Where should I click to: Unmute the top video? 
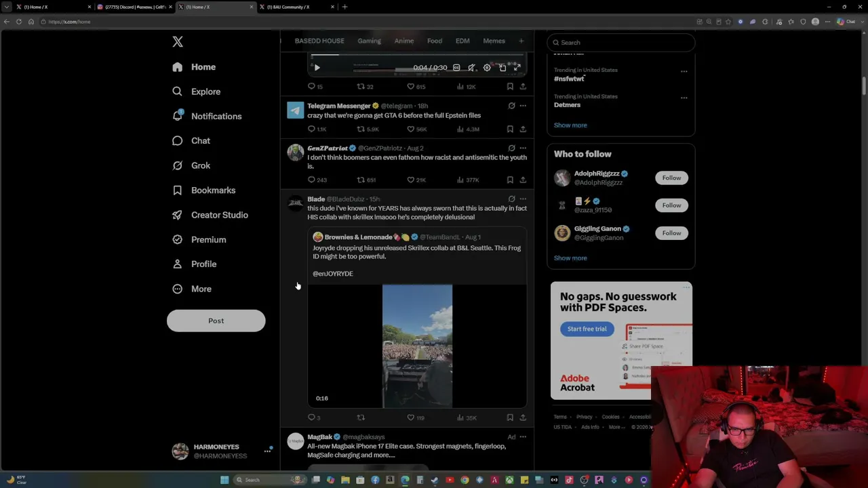coord(471,68)
